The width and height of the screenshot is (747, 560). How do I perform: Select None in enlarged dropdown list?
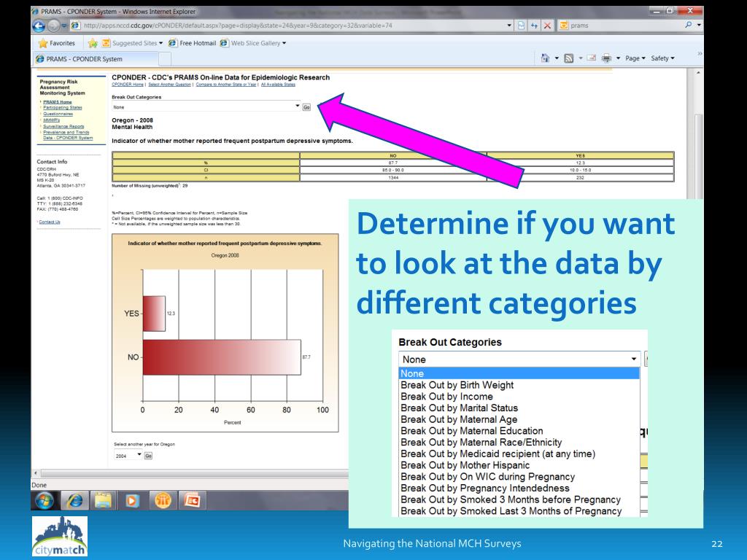tap(519, 373)
